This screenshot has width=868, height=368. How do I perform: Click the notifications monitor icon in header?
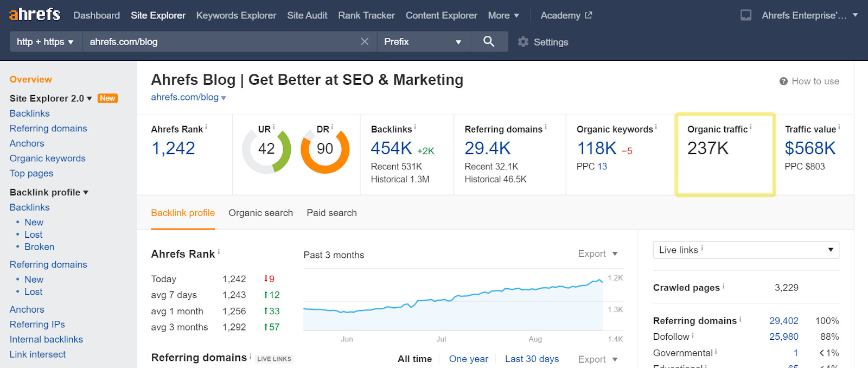(746, 15)
